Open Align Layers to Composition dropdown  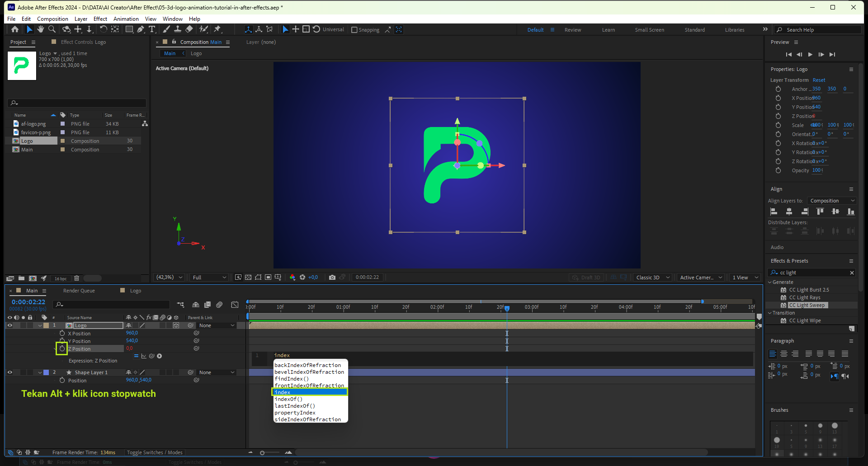pos(832,201)
